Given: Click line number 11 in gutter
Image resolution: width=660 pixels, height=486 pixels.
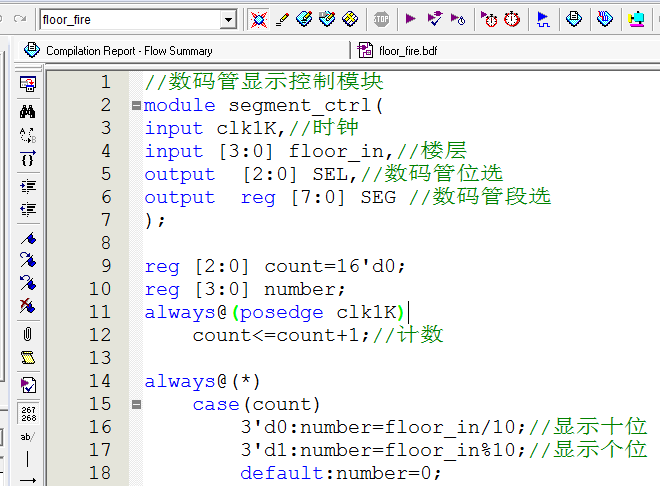Looking at the screenshot, I should pyautogui.click(x=100, y=312).
